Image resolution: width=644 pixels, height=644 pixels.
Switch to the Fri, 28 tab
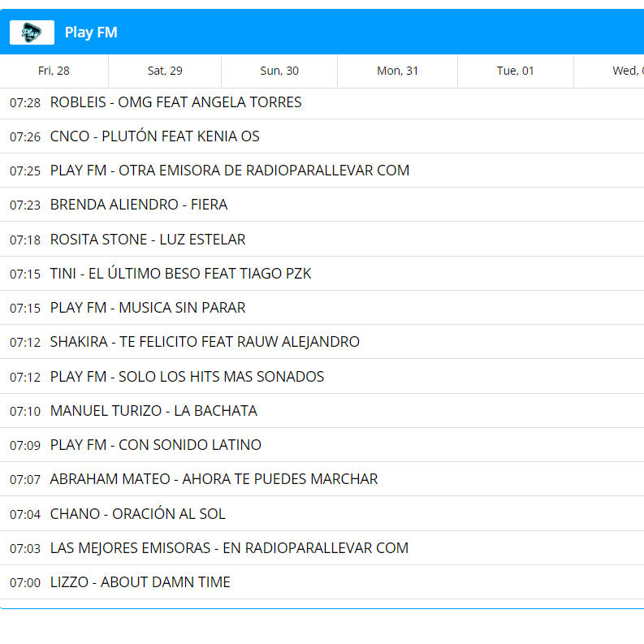coord(54,71)
